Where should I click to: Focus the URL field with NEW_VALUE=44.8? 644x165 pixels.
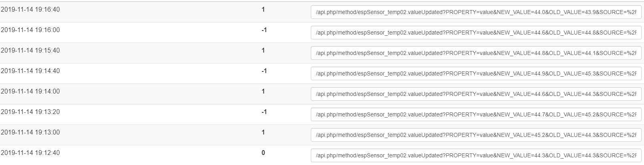[x=476, y=53]
